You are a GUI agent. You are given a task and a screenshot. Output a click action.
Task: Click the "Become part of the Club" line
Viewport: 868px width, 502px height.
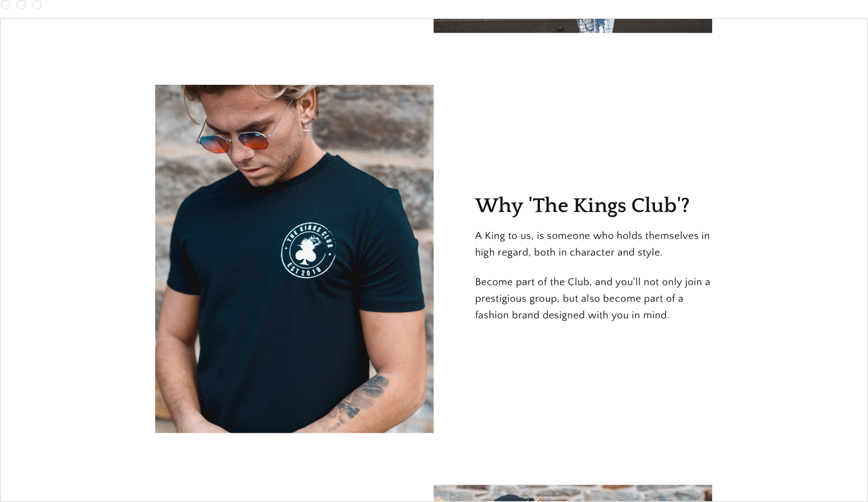(593, 282)
